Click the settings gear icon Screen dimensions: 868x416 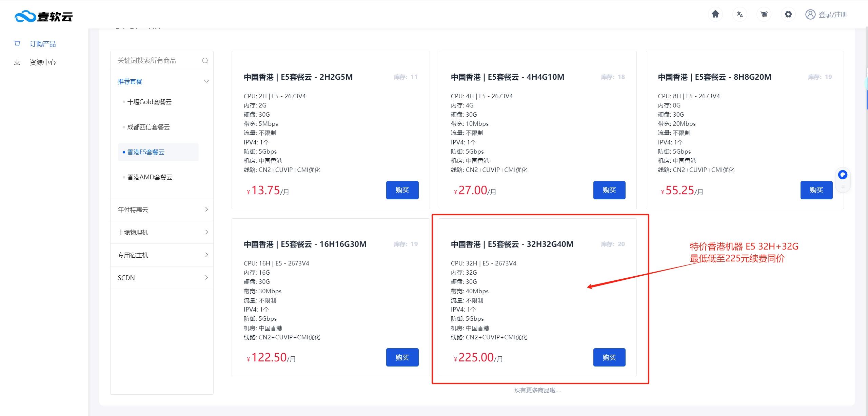[788, 14]
